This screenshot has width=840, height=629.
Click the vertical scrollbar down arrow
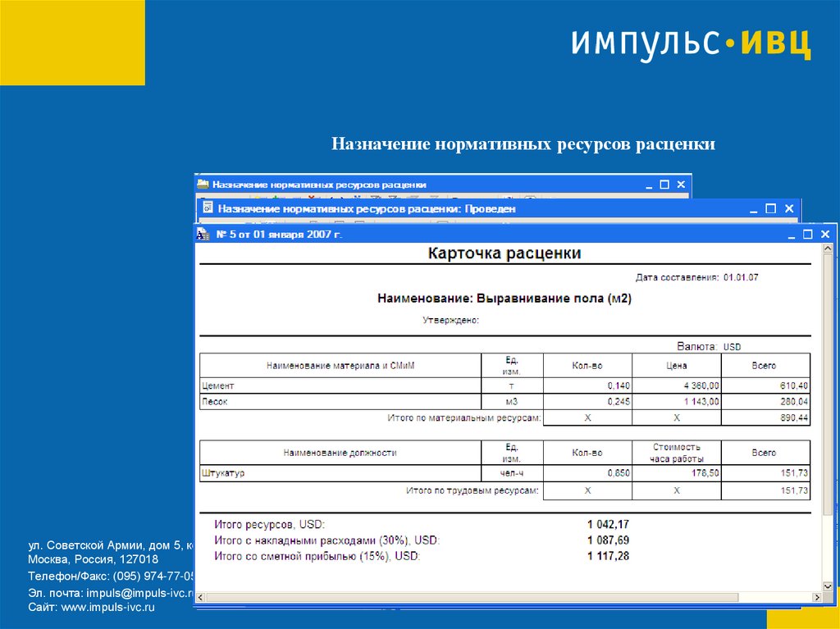[x=827, y=586]
